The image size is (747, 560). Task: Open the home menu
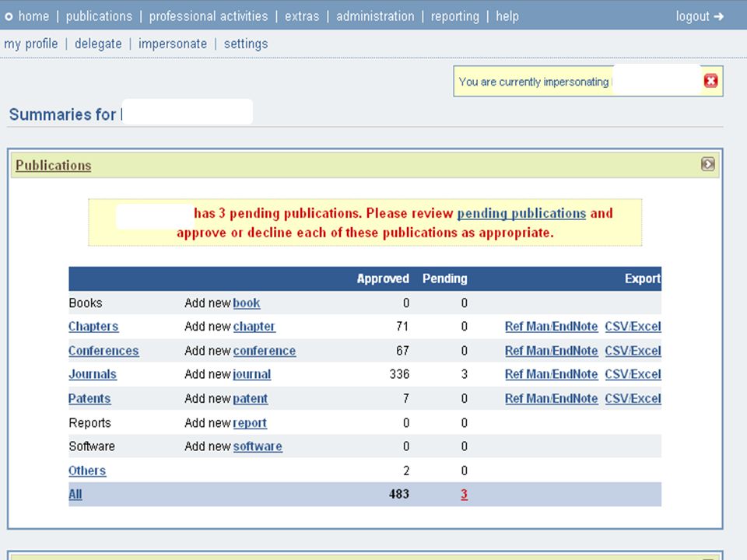point(33,16)
